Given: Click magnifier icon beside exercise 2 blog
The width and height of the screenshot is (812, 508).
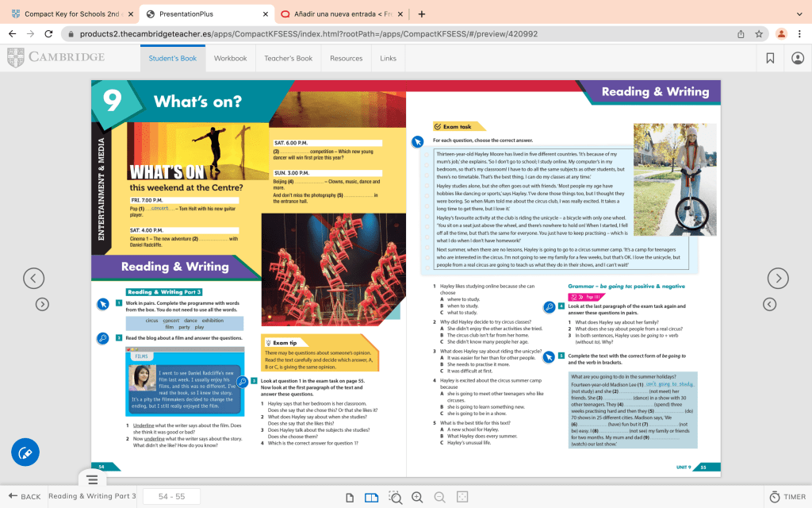Looking at the screenshot, I should (x=102, y=339).
